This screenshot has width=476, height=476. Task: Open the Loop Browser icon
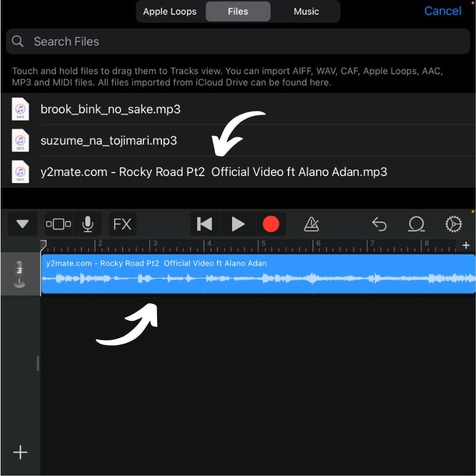[416, 224]
